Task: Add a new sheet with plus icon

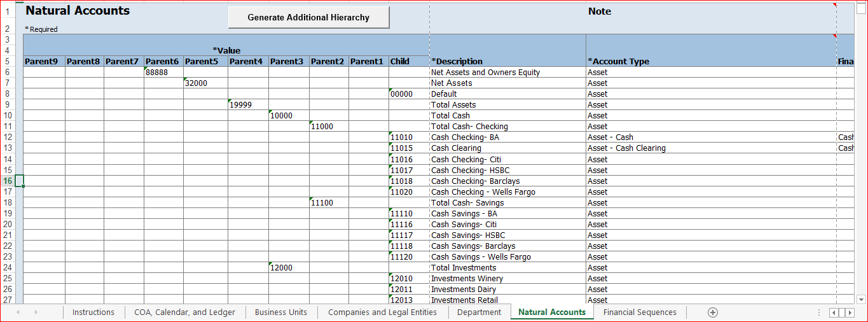Action: (713, 312)
